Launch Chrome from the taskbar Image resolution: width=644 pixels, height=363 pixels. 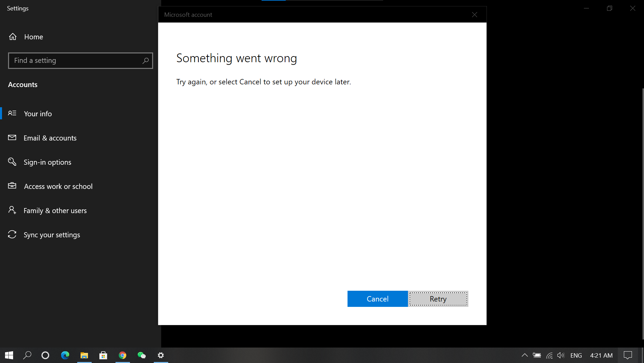pos(122,355)
